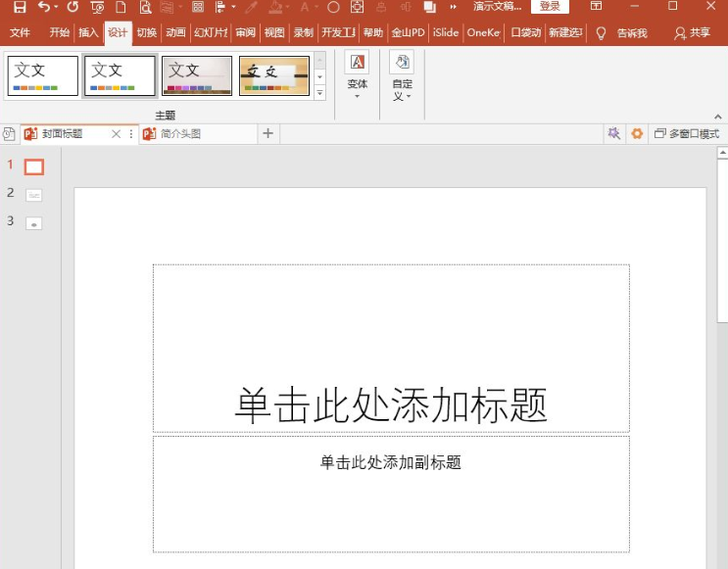The image size is (728, 569).
Task: Expand the full themes gallery
Action: click(x=319, y=93)
